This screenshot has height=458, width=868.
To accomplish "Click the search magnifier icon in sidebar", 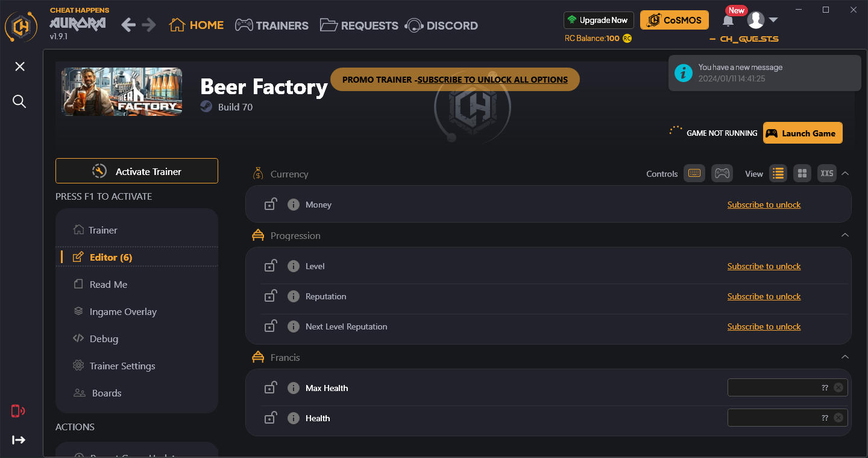I will (19, 101).
